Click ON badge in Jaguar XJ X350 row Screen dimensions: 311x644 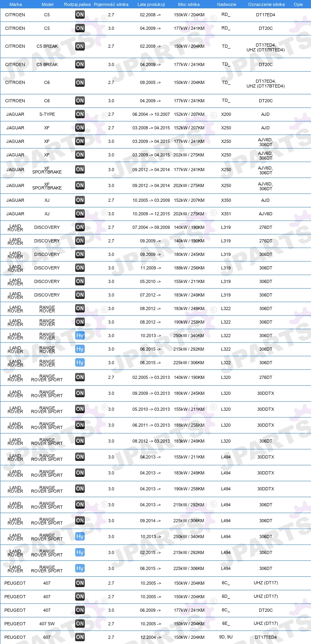pos(80,200)
